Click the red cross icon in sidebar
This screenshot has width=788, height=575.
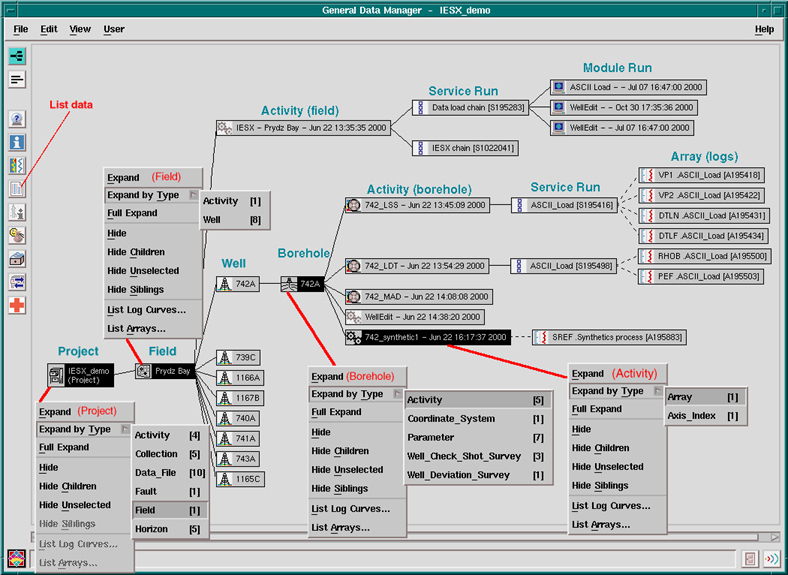(x=17, y=304)
